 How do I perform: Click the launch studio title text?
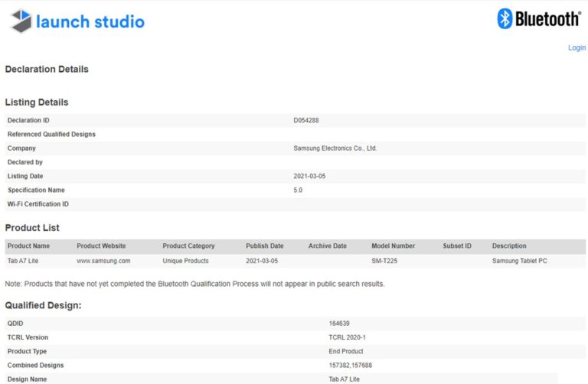(x=90, y=21)
